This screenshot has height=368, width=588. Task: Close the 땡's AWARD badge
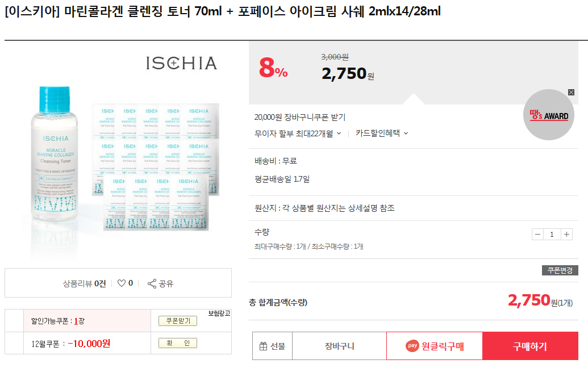pos(571,92)
